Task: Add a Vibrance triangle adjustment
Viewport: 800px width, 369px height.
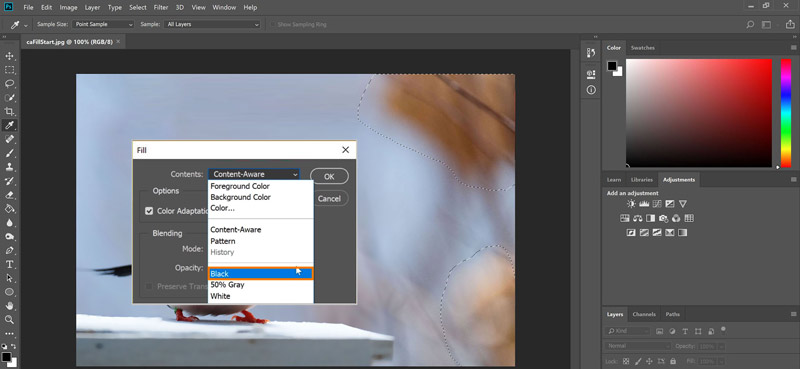Action: click(x=683, y=204)
